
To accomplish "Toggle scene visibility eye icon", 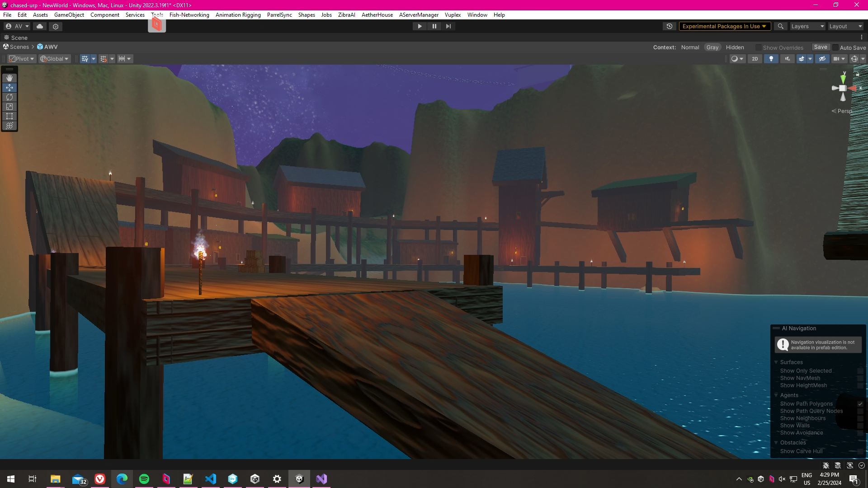I will pos(822,59).
